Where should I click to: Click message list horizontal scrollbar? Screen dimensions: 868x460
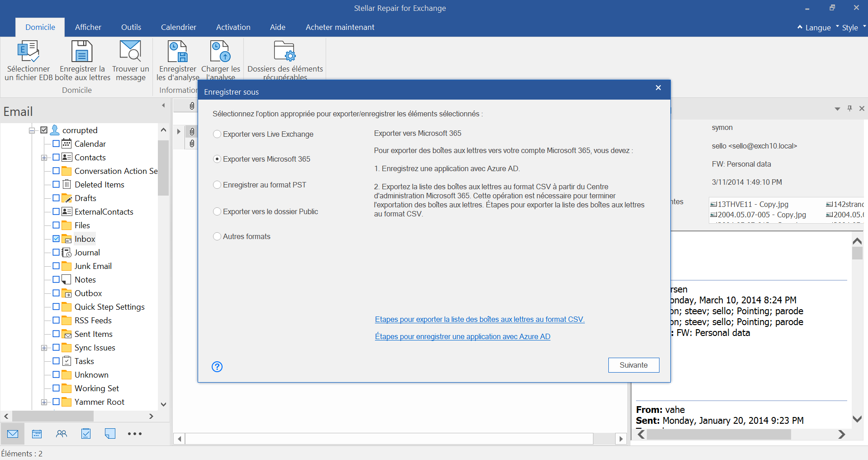(389, 439)
